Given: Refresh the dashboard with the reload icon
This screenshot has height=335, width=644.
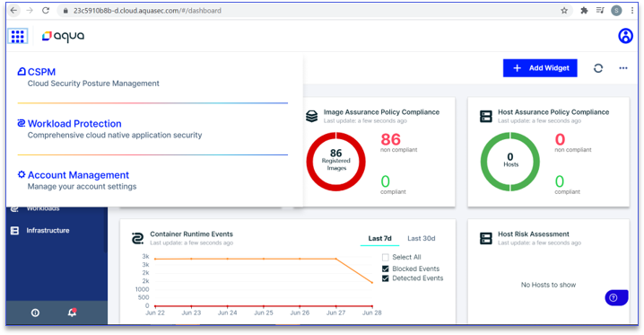Looking at the screenshot, I should (x=598, y=68).
